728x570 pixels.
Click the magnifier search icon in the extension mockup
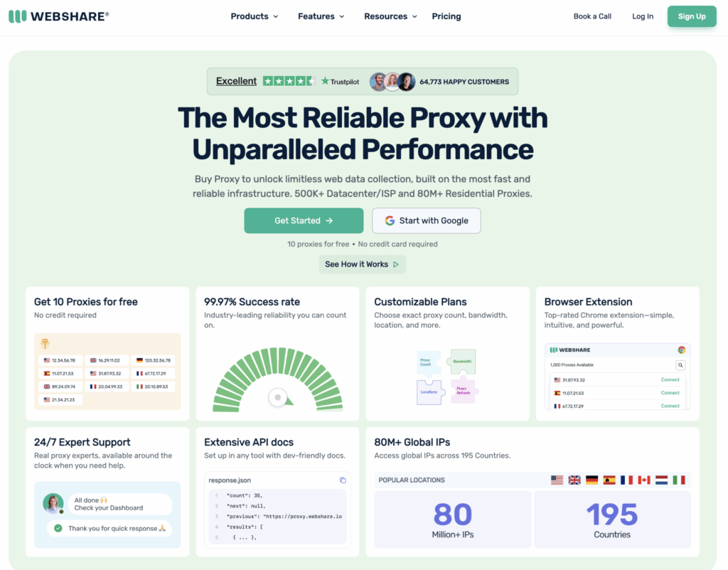680,365
